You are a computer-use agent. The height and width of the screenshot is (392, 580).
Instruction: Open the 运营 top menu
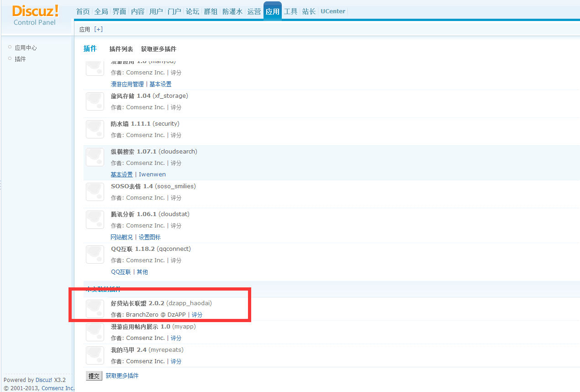[254, 11]
